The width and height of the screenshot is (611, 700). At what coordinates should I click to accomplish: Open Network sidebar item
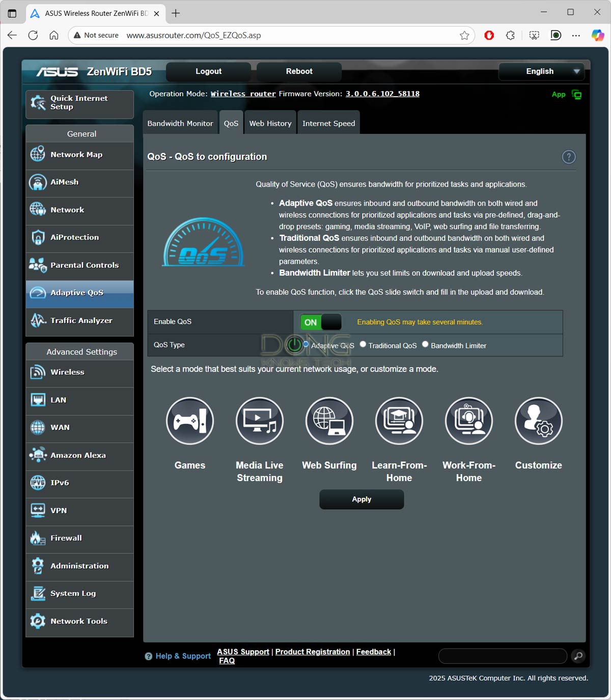point(80,210)
